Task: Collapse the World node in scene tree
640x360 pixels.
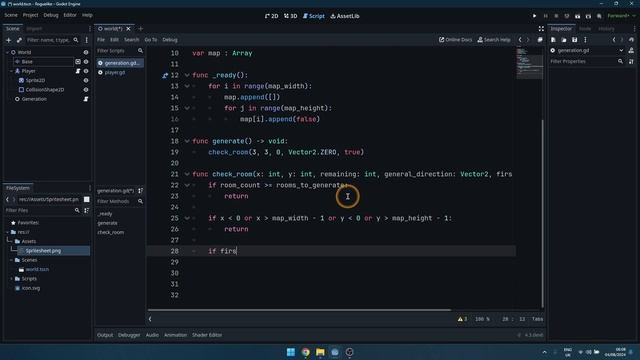Action: tap(7, 52)
